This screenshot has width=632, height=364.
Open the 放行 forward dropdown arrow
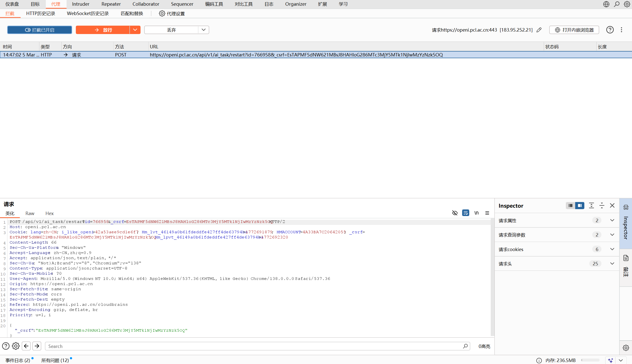coord(135,30)
